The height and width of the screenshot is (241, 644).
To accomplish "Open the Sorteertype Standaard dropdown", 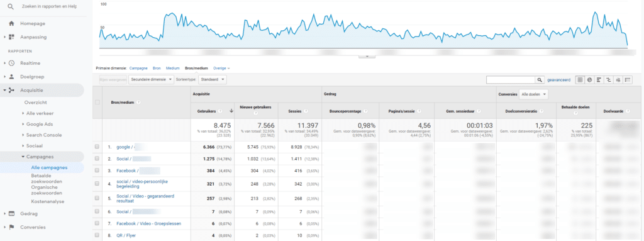I will tap(212, 79).
